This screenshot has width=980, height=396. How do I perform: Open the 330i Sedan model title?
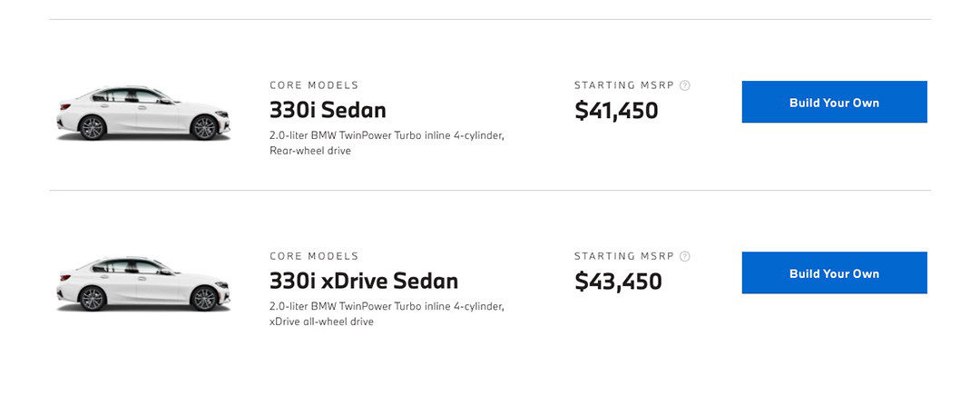[328, 110]
